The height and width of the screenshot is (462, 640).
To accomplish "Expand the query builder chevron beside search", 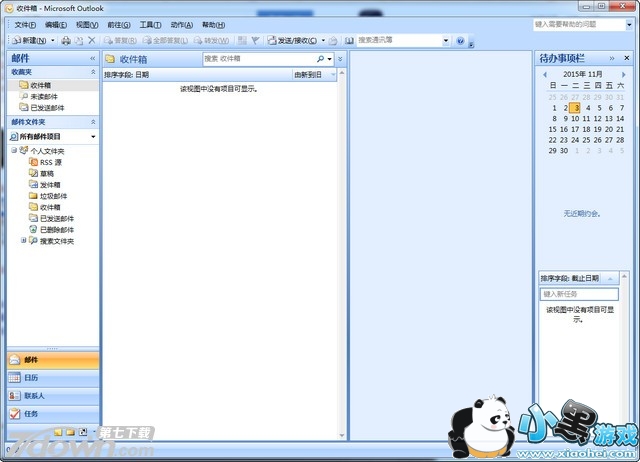I will (340, 59).
